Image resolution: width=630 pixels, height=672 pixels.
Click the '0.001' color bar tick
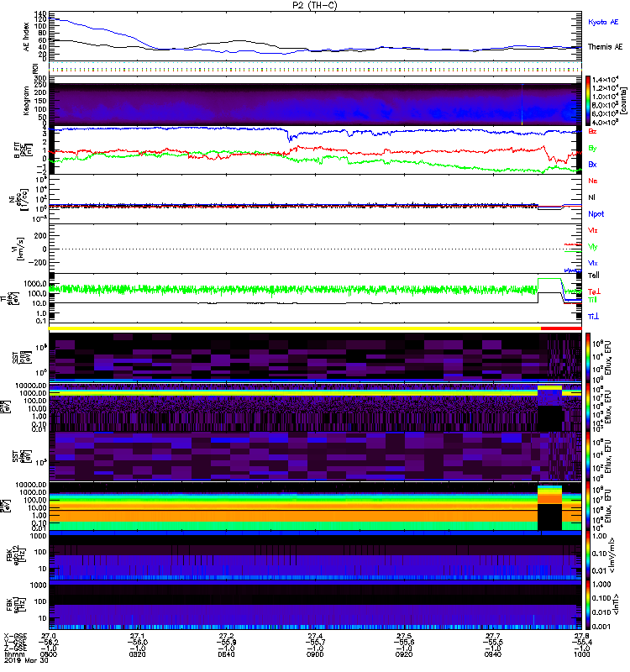coord(601,627)
